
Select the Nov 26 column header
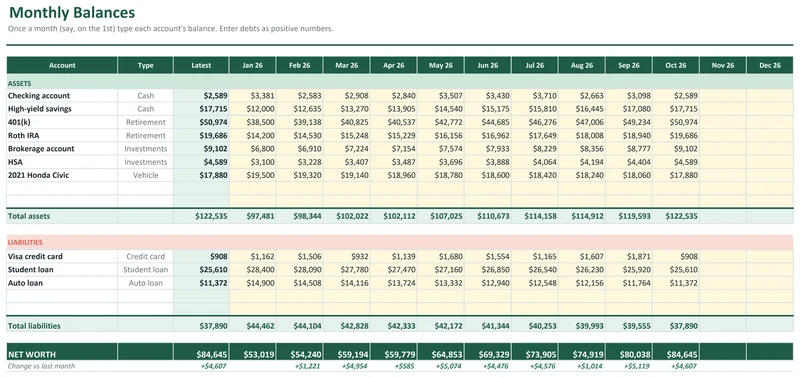722,65
